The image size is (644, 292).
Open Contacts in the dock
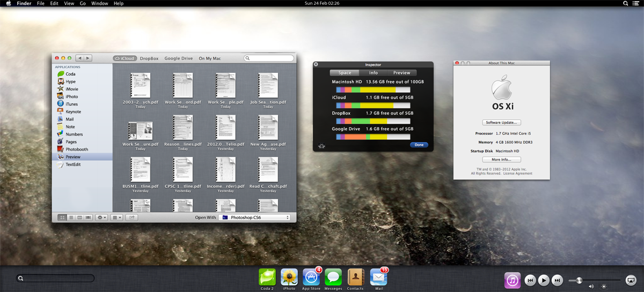(x=355, y=277)
